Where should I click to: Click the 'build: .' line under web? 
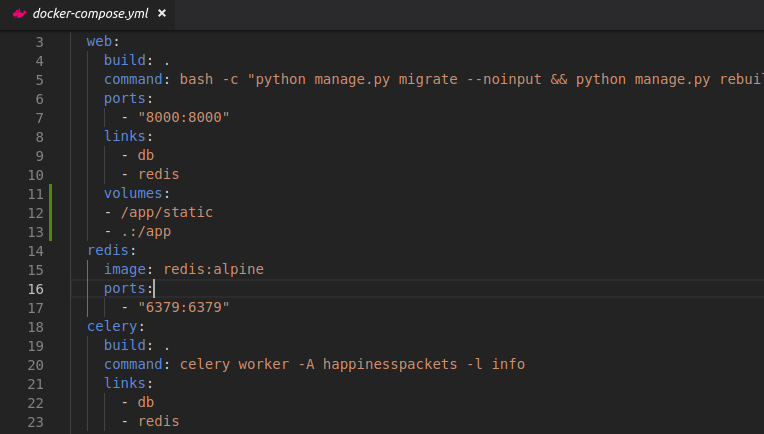point(137,60)
